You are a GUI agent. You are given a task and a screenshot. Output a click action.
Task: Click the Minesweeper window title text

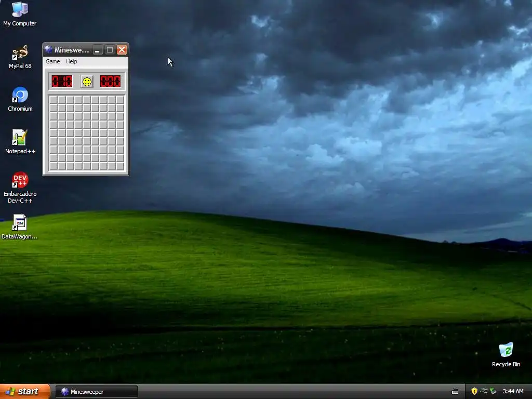(72, 50)
